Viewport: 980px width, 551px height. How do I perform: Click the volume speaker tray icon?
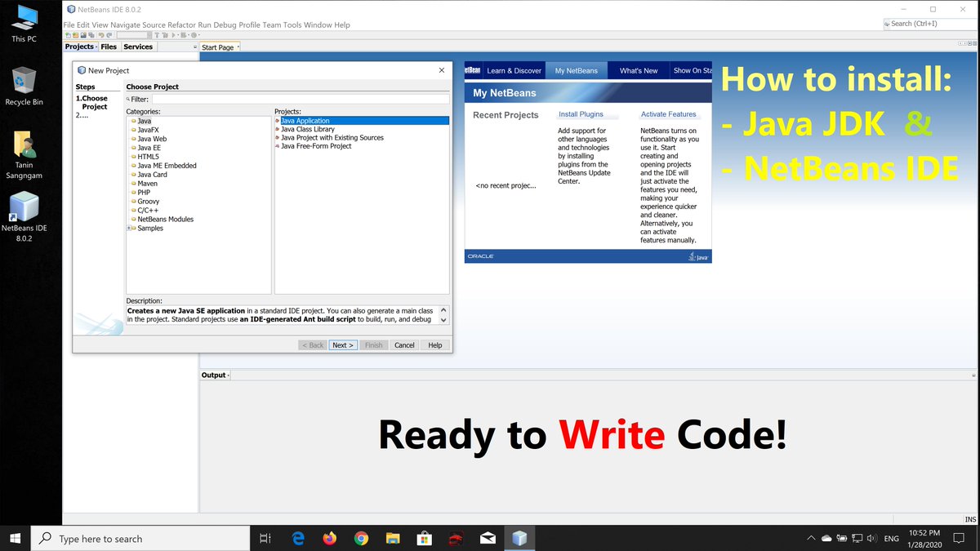pos(871,538)
